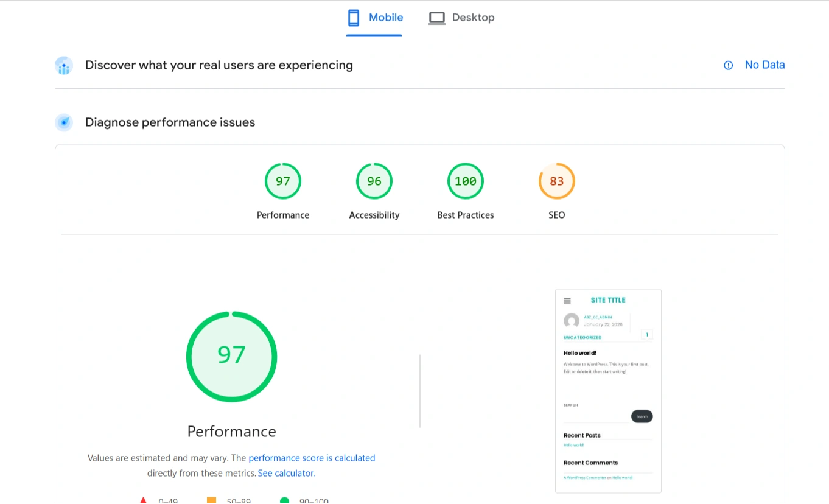Image resolution: width=829 pixels, height=504 pixels.
Task: Switch to the Mobile tab
Action: click(x=374, y=18)
